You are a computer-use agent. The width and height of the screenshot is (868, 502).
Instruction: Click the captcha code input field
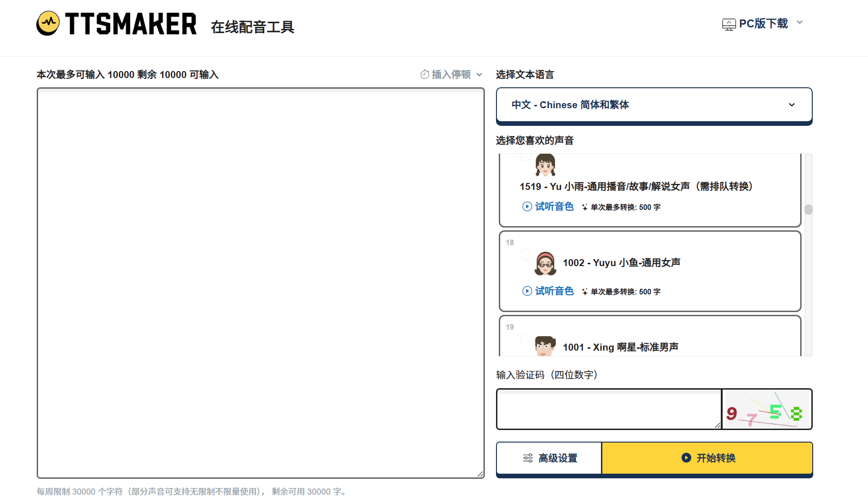(609, 409)
